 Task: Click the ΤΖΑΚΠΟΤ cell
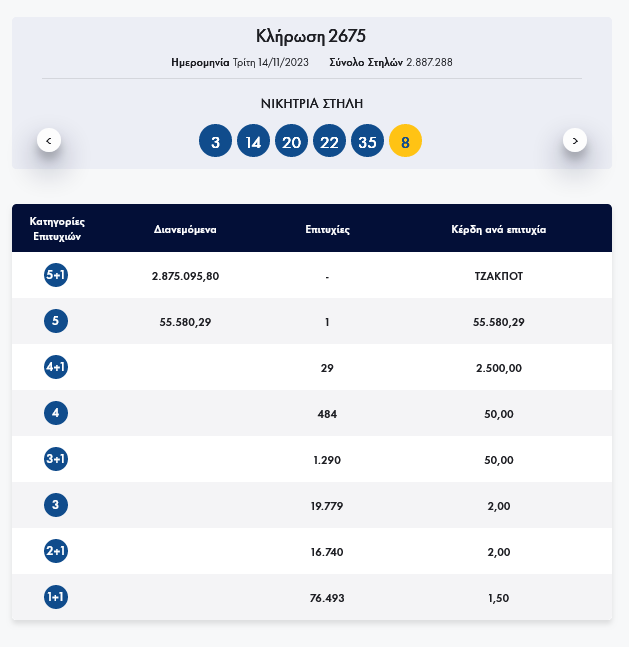(498, 276)
